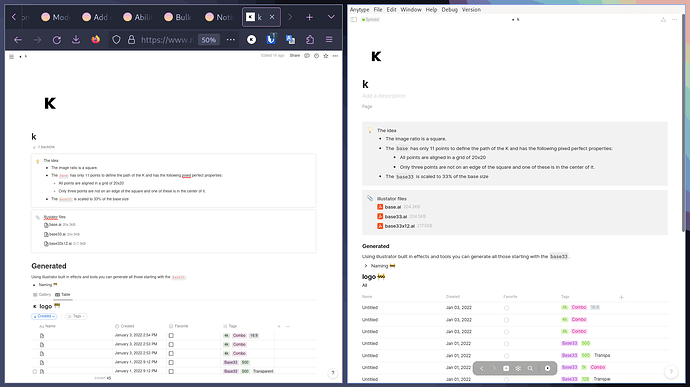Check Favorite for January 3 2:54 PM row
Image resolution: width=690 pixels, height=387 pixels.
(x=171, y=335)
